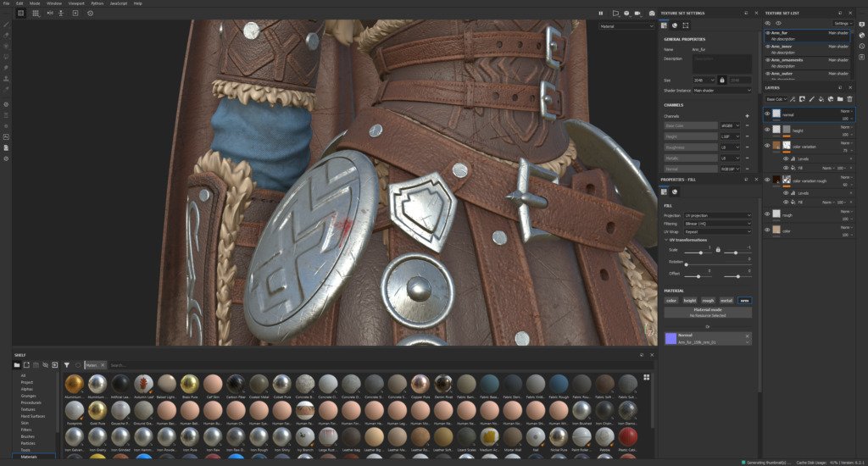Collapse the UV transformations section

[666, 240]
